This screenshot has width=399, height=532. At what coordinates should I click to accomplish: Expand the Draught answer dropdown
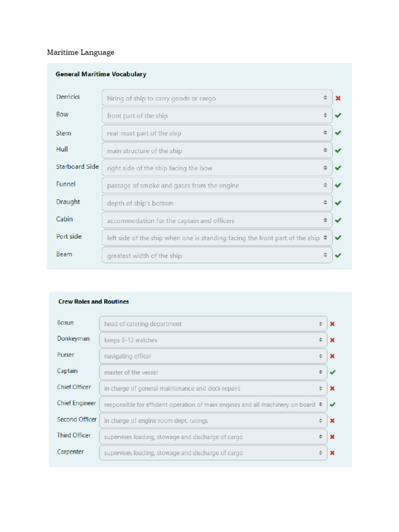tap(217, 203)
